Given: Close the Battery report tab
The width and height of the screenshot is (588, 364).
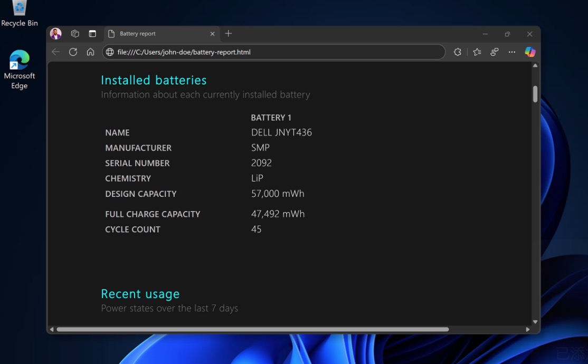Looking at the screenshot, I should (212, 34).
